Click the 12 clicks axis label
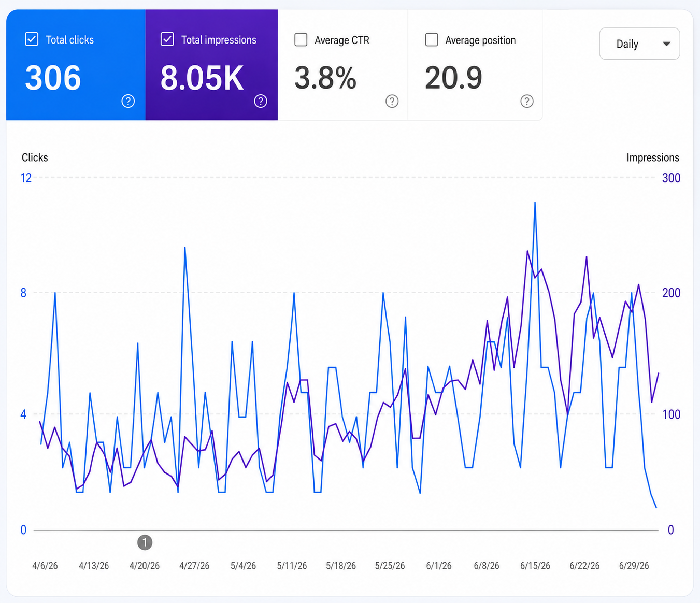Viewport: 700px width, 603px height. [26, 178]
